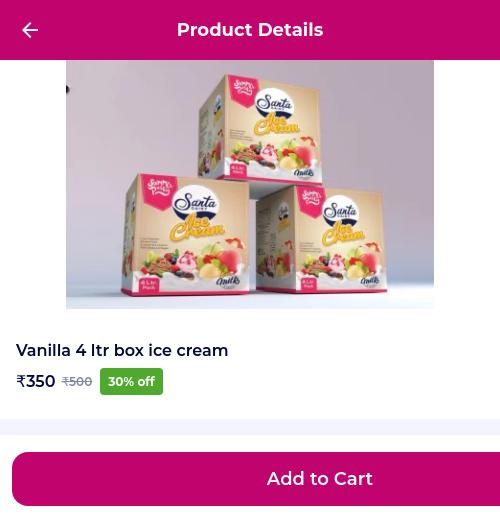Image resolution: width=500 pixels, height=518 pixels.
Task: Open the top ice cream box in image
Action: click(260, 129)
